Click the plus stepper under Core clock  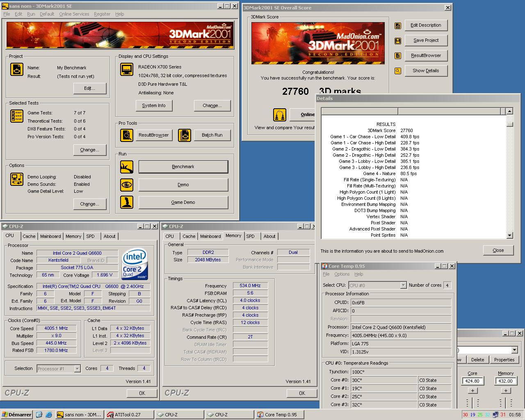click(x=472, y=391)
